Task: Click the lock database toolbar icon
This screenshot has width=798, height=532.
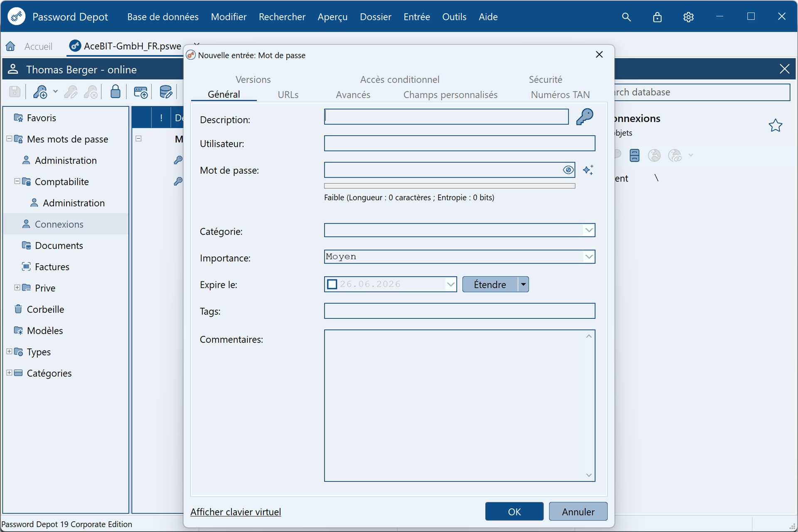Action: click(x=116, y=91)
